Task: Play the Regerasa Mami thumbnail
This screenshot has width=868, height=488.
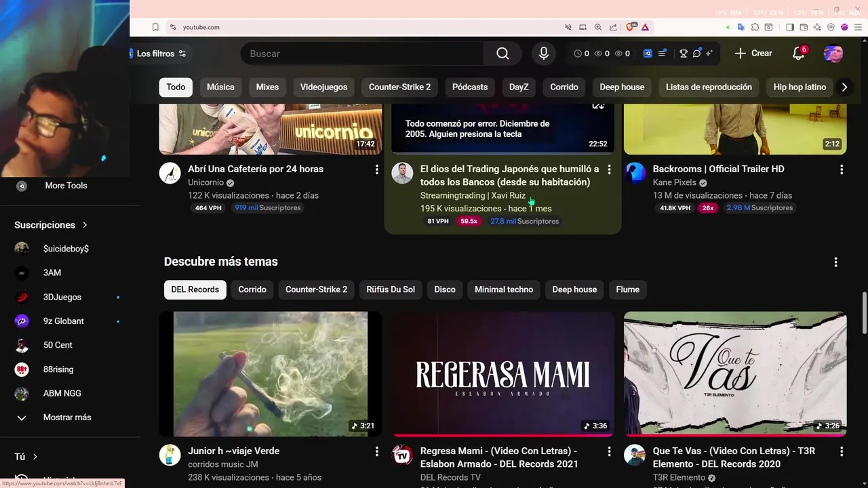Action: click(502, 373)
